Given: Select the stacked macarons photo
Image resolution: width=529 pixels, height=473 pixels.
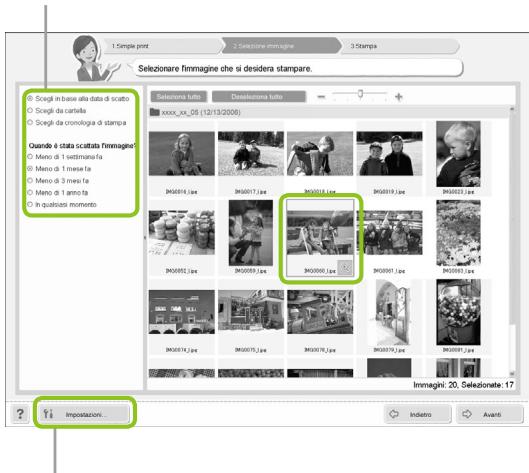Looking at the screenshot, I should [182, 233].
